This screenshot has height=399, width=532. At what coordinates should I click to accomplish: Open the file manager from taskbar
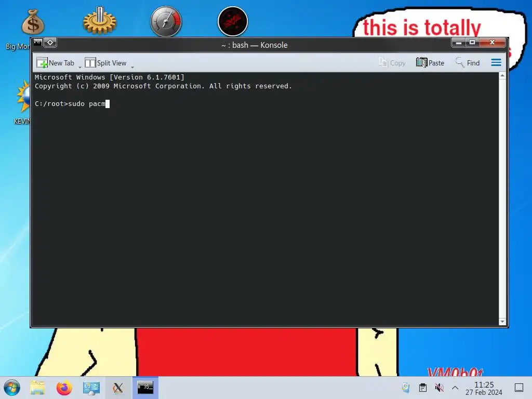pyautogui.click(x=37, y=388)
